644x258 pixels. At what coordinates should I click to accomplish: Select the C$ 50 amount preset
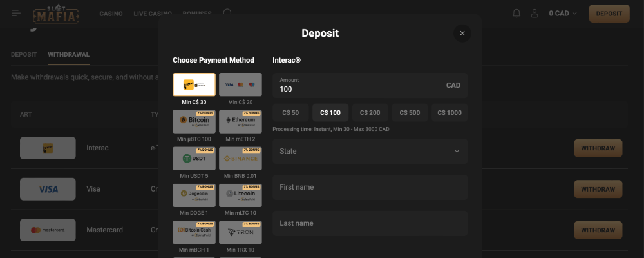click(290, 113)
